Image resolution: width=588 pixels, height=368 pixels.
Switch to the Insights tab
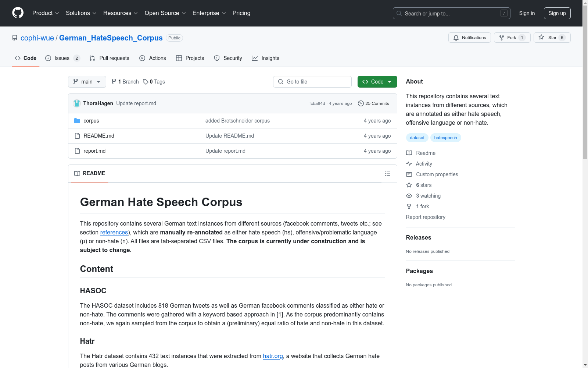tap(265, 58)
